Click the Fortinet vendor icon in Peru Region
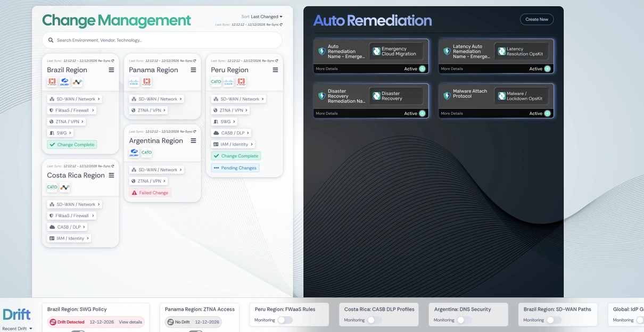The width and height of the screenshot is (644, 332). point(241,82)
